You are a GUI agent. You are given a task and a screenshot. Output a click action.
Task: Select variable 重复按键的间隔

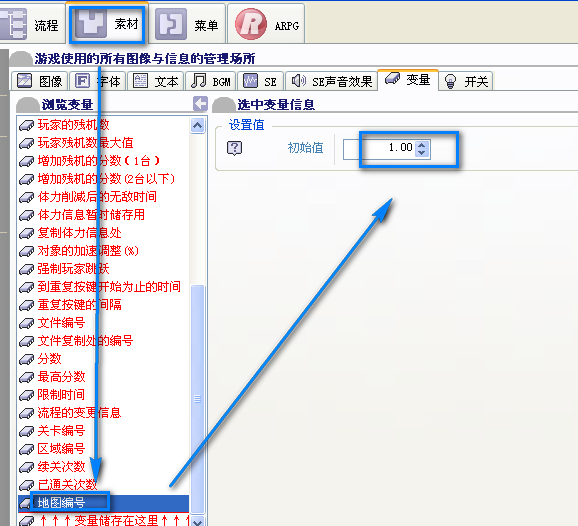(79, 305)
